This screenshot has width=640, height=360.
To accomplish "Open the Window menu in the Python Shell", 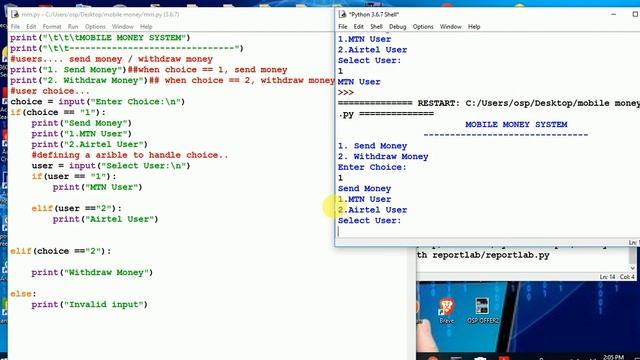I will point(451,27).
